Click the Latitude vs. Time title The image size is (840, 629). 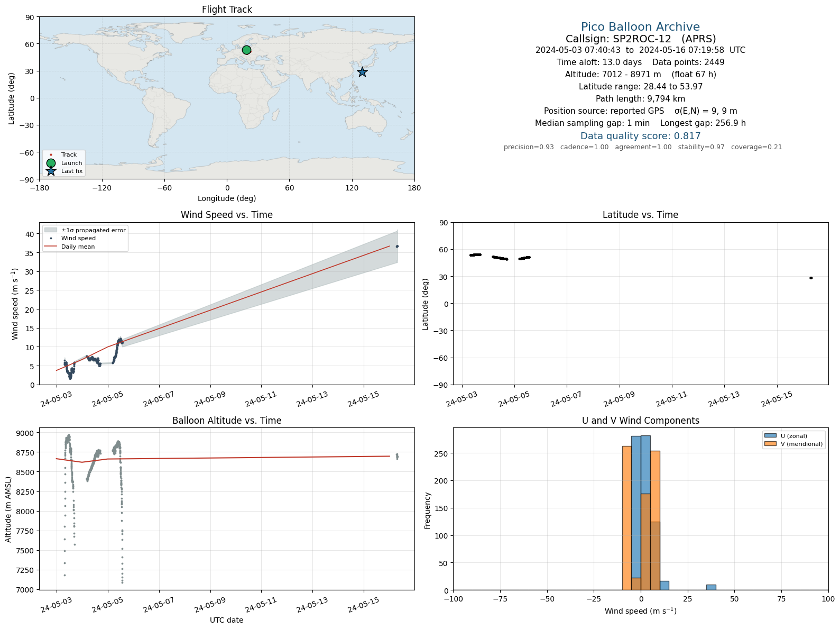pyautogui.click(x=640, y=215)
